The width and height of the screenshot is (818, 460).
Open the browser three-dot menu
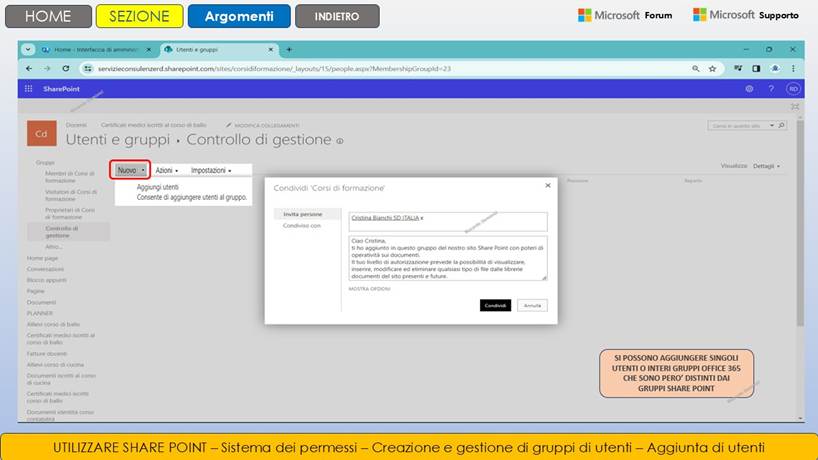793,68
